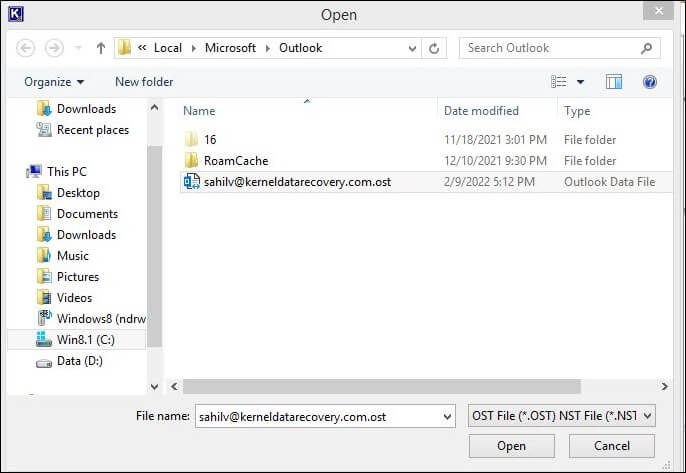Click the folder icon in address bar
The width and height of the screenshot is (686, 473).
pyautogui.click(x=125, y=47)
